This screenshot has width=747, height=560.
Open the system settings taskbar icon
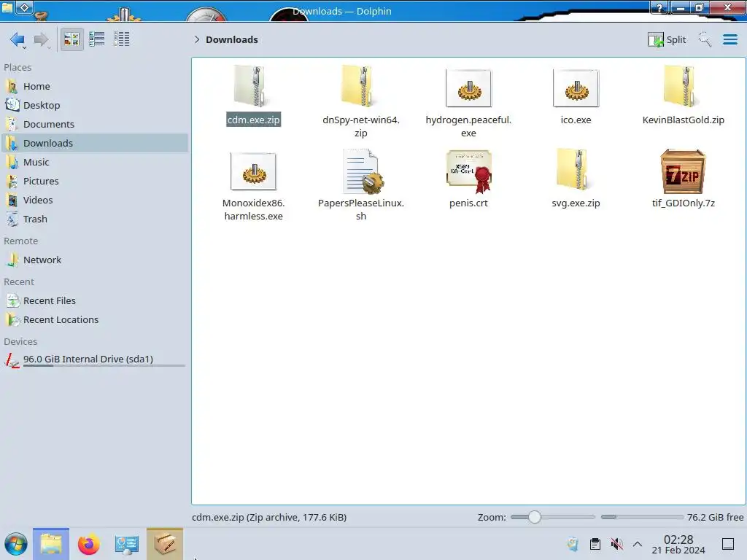(126, 544)
